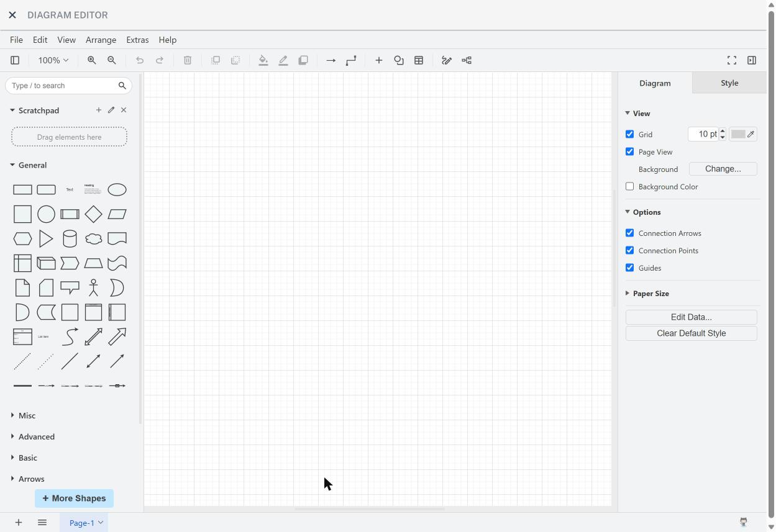Open the line color pencil tool
This screenshot has width=776, height=532.
click(283, 60)
